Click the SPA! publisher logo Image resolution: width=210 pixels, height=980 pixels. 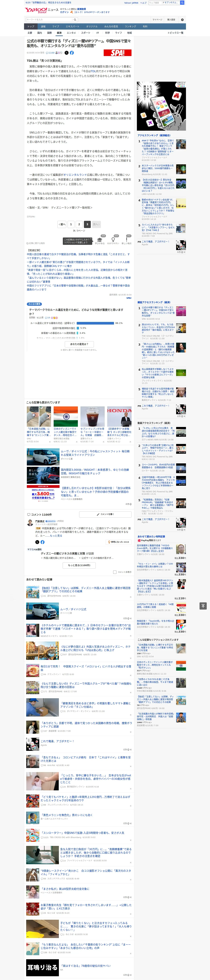(x=117, y=53)
